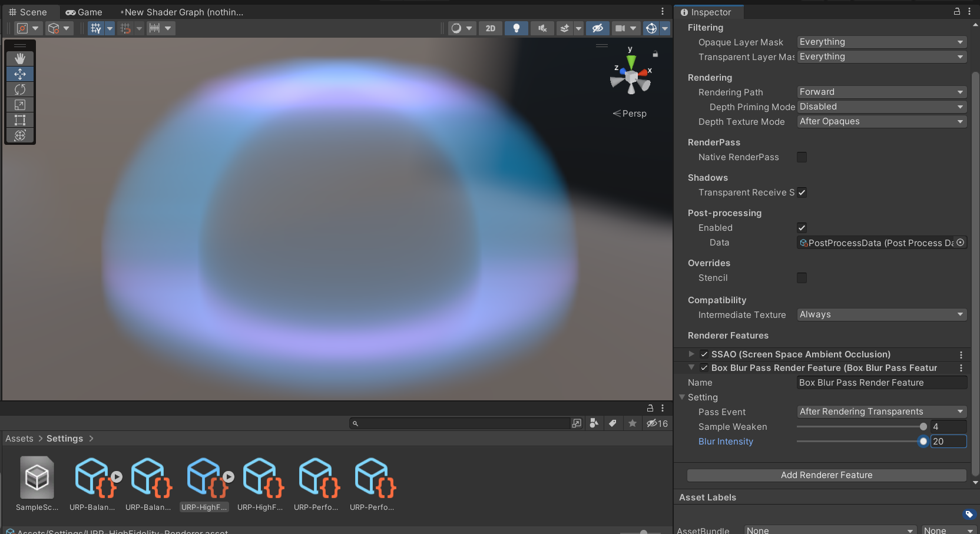Select the Move tool
980x534 pixels.
click(x=20, y=74)
